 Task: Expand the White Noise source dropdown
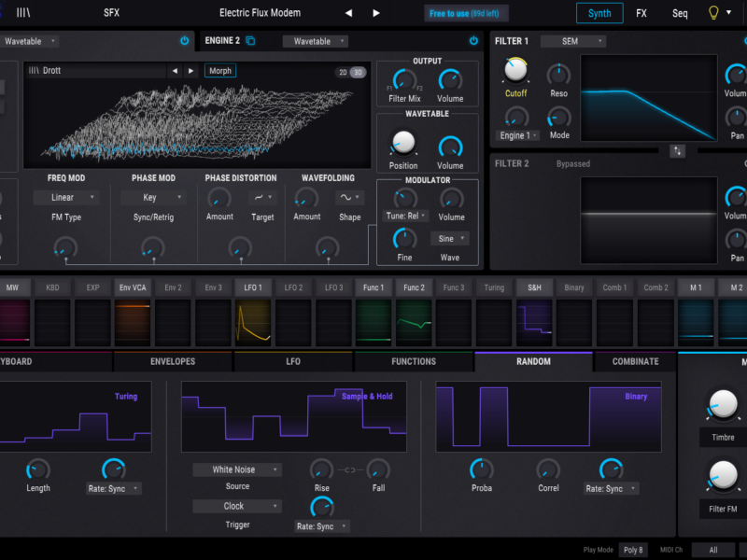point(237,469)
